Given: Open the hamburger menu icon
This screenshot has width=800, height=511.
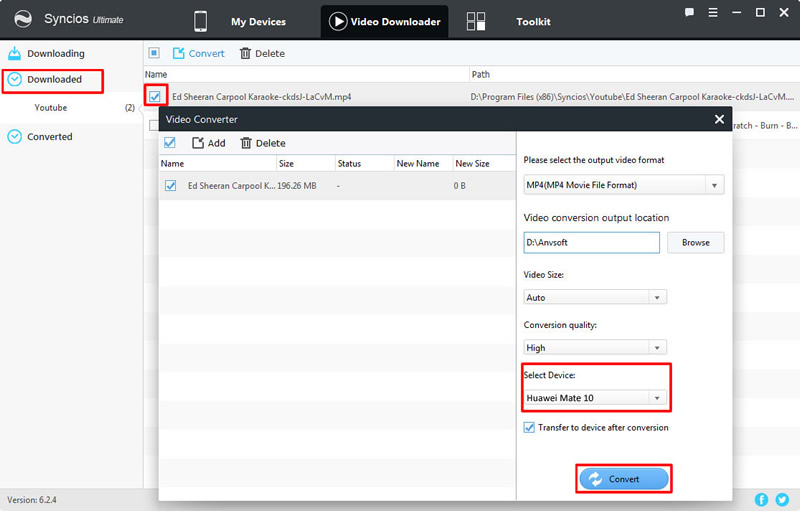Looking at the screenshot, I should point(713,12).
